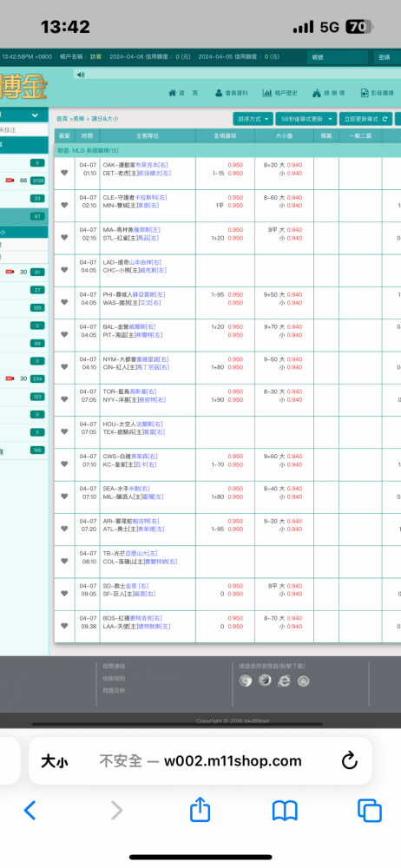The width and height of the screenshot is (401, 868).
Task: Open the 58秒後單式更新 refresh interval dropdown
Action: pyautogui.click(x=306, y=119)
